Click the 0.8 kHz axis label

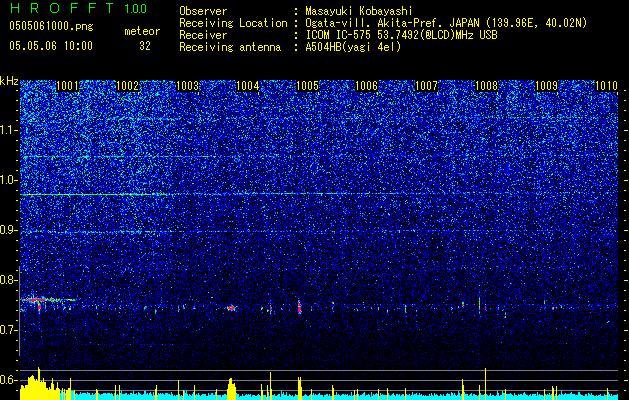coord(9,280)
